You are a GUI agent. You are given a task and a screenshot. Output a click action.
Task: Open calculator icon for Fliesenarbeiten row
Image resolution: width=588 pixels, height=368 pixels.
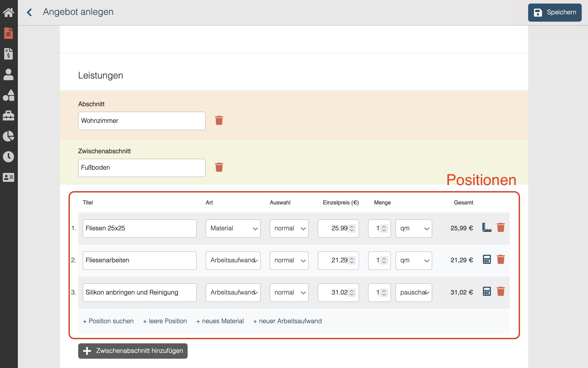coord(487,260)
